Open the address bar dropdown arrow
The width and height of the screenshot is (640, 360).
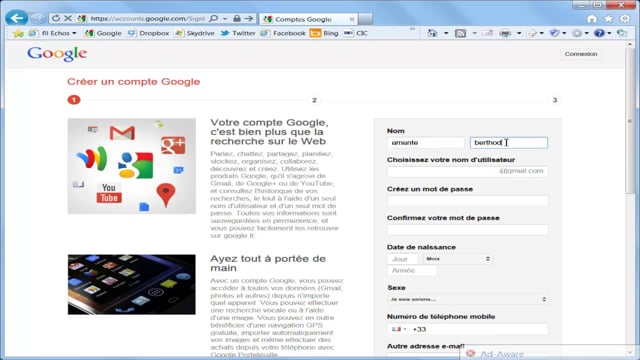pyautogui.click(x=225, y=19)
